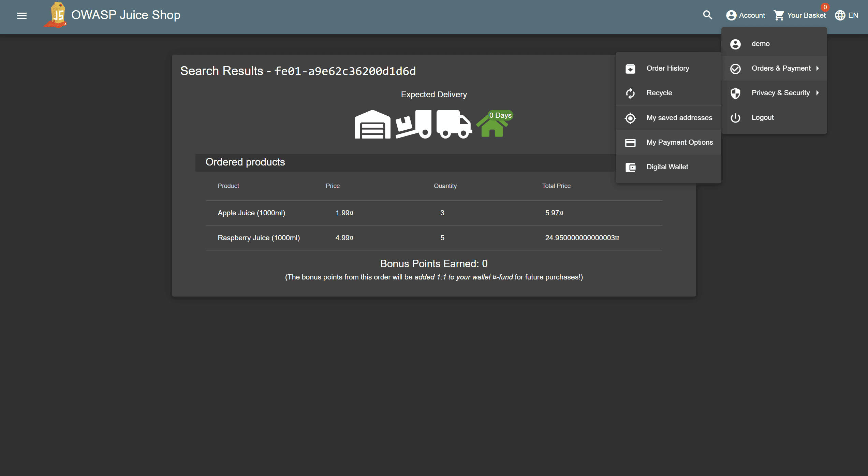The width and height of the screenshot is (868, 476).
Task: Click the Quantity column header
Action: pos(445,186)
